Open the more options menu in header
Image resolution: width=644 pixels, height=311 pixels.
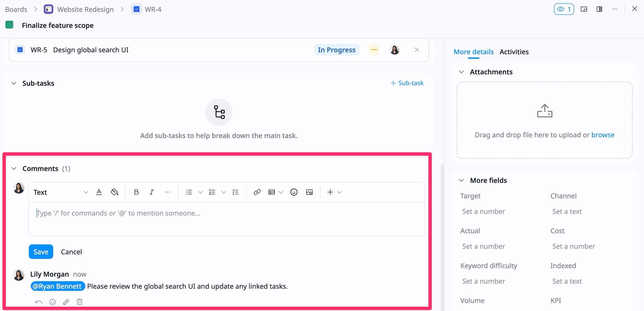coord(615,9)
